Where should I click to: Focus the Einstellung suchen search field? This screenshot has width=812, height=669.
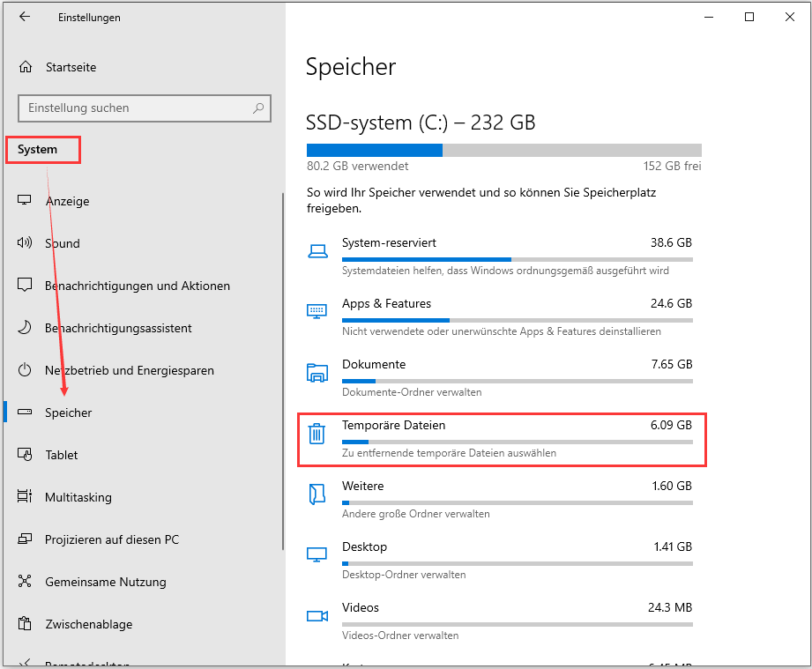coord(145,108)
